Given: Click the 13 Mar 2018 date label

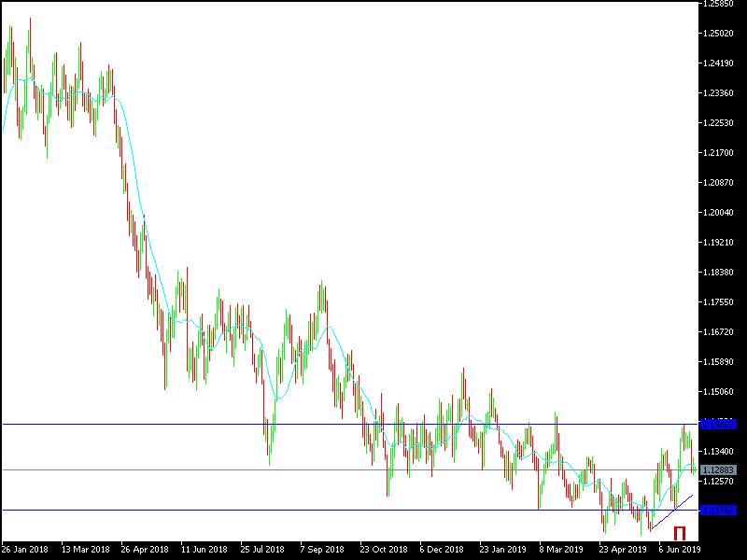Looking at the screenshot, I should coord(85,550).
